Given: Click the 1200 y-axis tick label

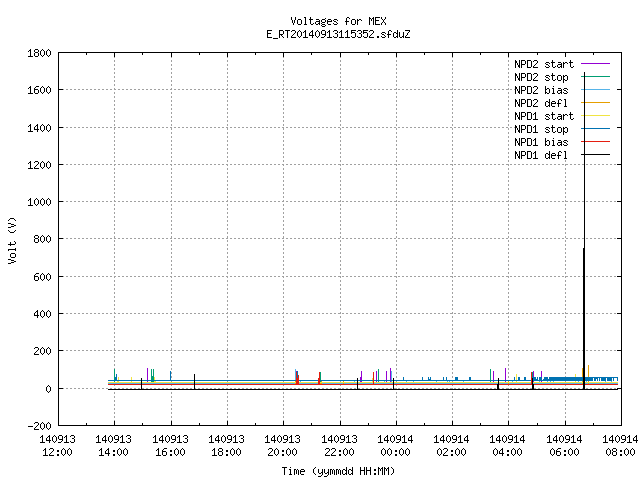Looking at the screenshot, I should coord(39,165).
